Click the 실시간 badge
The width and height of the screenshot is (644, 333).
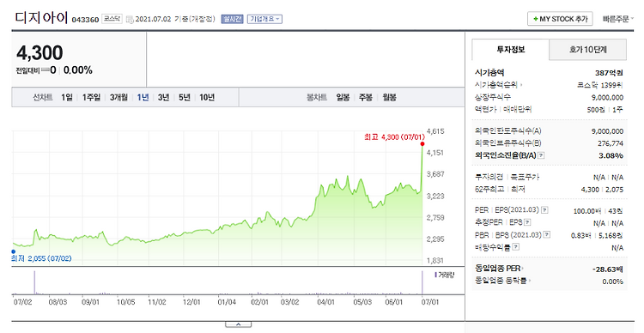click(232, 19)
